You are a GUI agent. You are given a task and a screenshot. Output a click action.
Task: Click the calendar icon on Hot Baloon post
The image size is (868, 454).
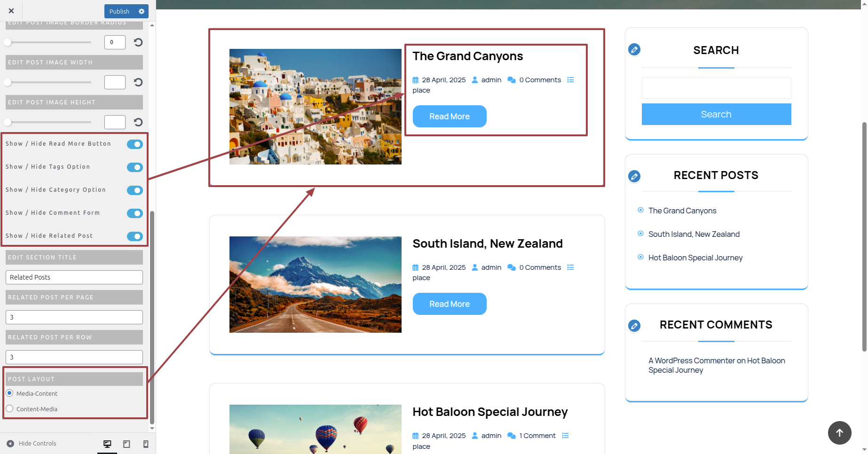[x=415, y=436]
